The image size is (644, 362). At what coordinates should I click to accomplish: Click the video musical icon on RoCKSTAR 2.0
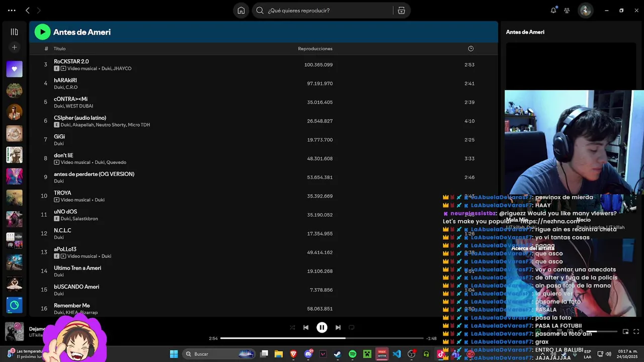pyautogui.click(x=63, y=68)
